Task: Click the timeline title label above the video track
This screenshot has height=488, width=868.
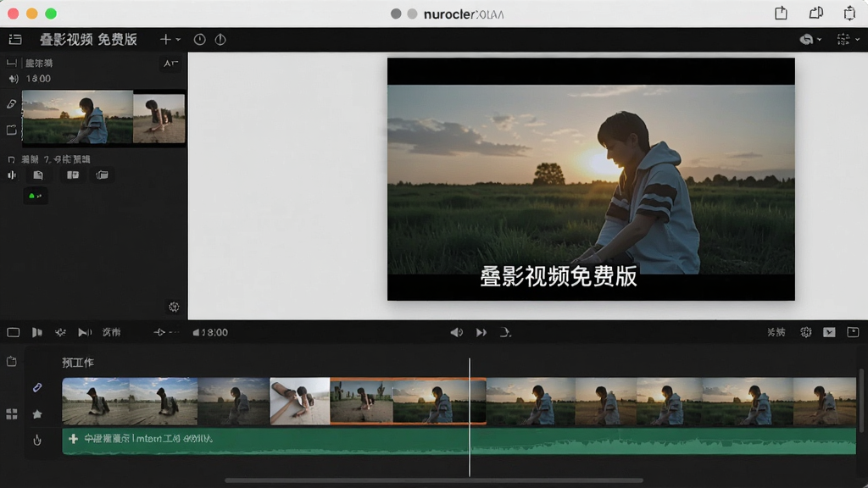Action: [x=78, y=363]
